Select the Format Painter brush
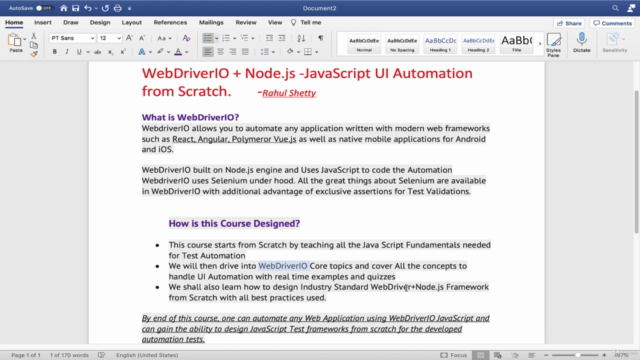Viewport: 640px width, 360px height. pyautogui.click(x=34, y=53)
